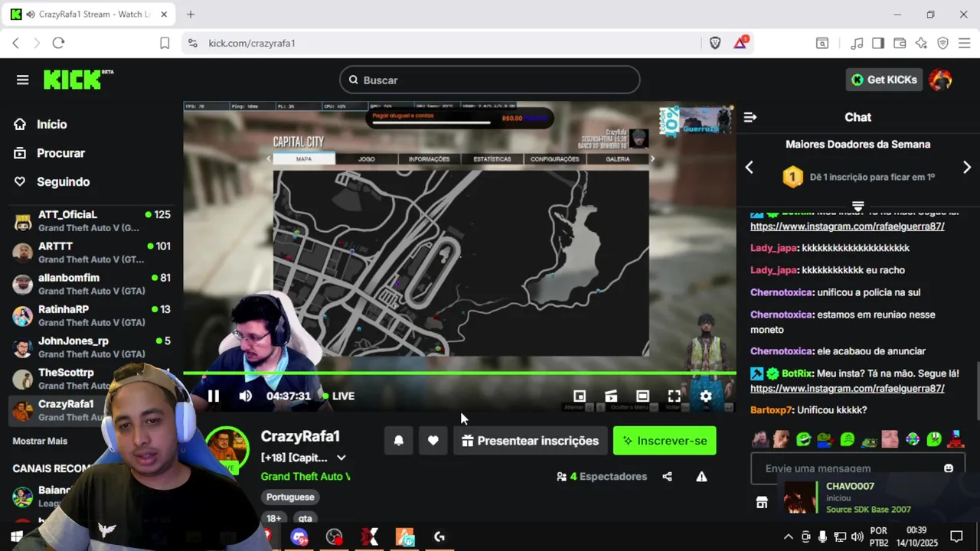Image resolution: width=980 pixels, height=551 pixels.
Task: Open Discord from the taskbar
Action: (x=299, y=537)
